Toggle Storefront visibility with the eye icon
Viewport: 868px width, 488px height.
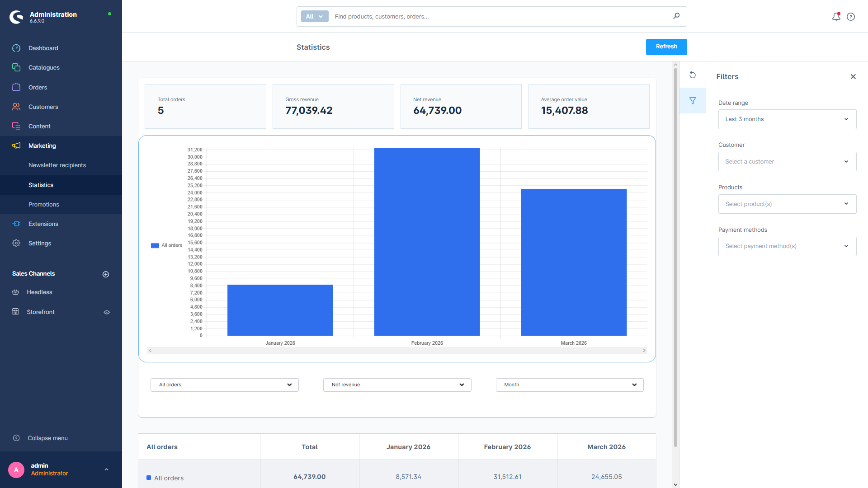[107, 312]
